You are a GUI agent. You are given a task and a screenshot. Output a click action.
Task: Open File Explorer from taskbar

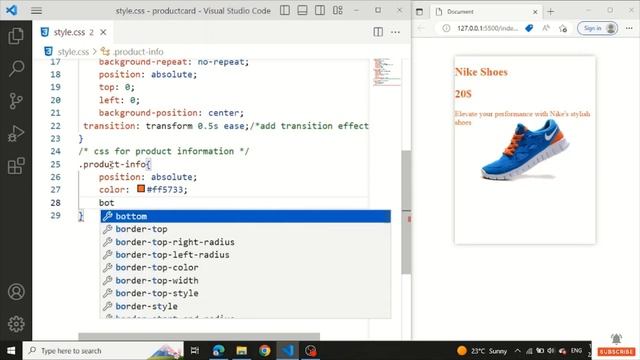tap(242, 351)
